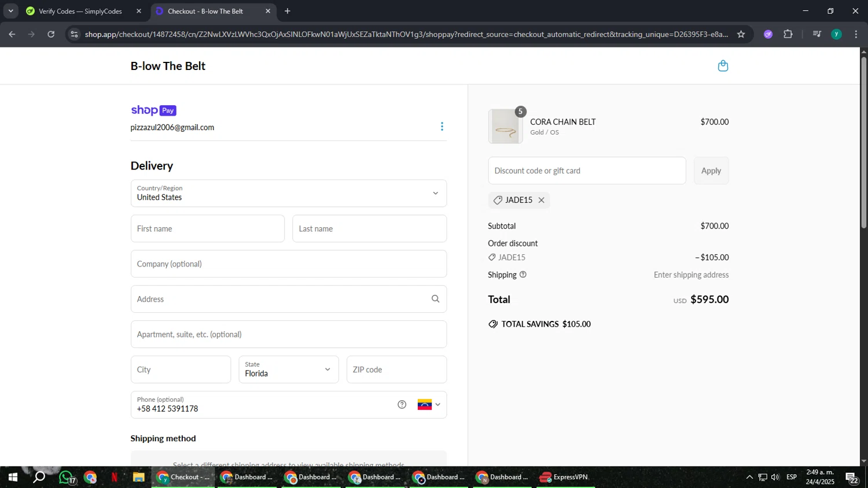Click the taskbar clock showing 2:49 a. m.
Viewport: 868px width, 488px height.
[821, 477]
